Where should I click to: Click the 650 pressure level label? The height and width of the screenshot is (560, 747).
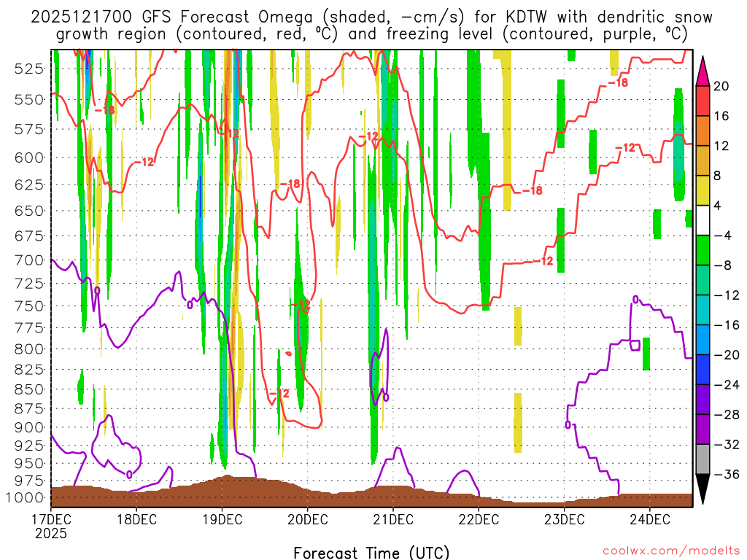click(28, 211)
